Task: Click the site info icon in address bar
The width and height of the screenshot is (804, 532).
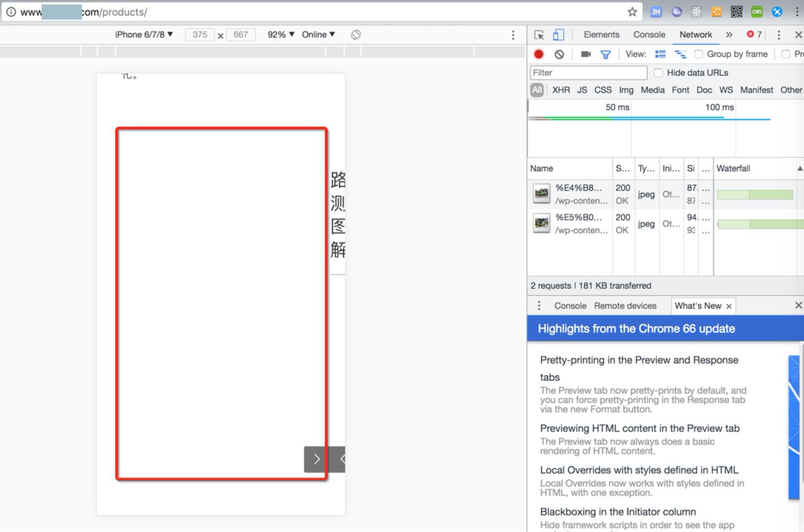Action: point(10,12)
